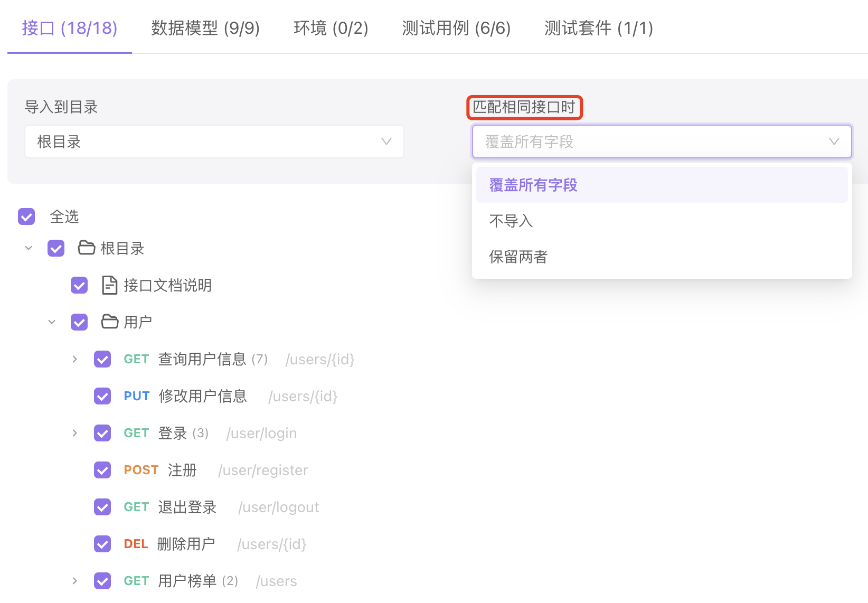This screenshot has width=868, height=603.
Task: Click the root directory folder icon in tree
Action: [87, 248]
